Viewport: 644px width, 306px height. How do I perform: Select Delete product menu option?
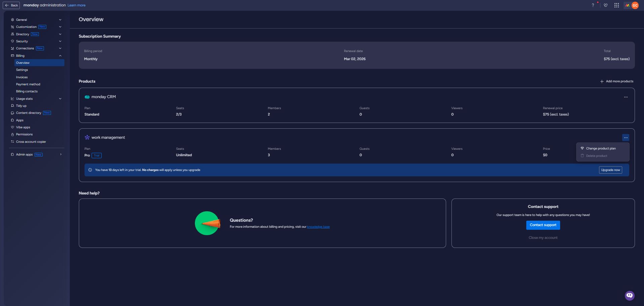tap(603, 156)
